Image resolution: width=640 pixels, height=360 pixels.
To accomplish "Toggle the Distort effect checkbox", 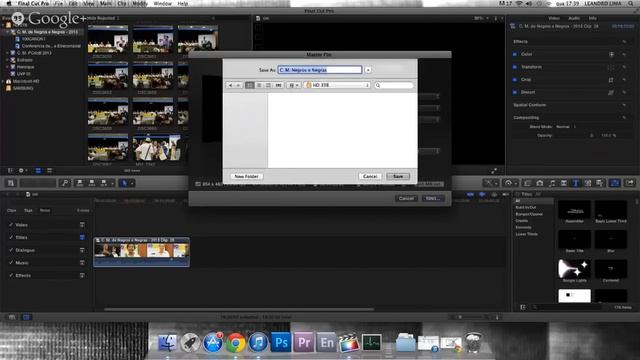I will [515, 92].
